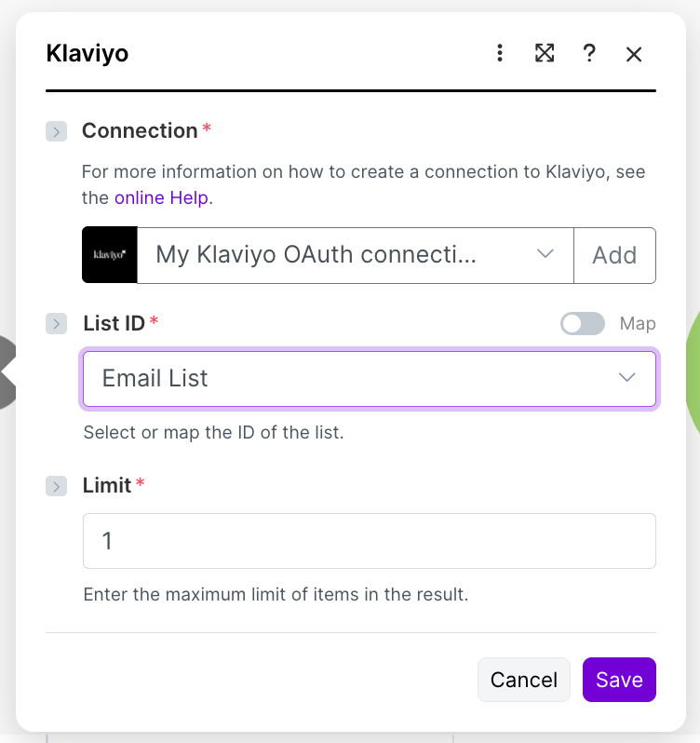
Task: Cancel the Klaviyo module settings
Action: pos(524,680)
